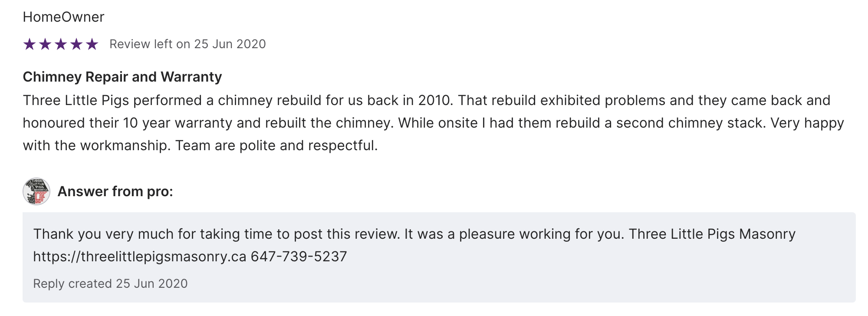This screenshot has height=316, width=868.
Task: Click the 'Review left on 25 Jun 2020' date
Action: (187, 44)
